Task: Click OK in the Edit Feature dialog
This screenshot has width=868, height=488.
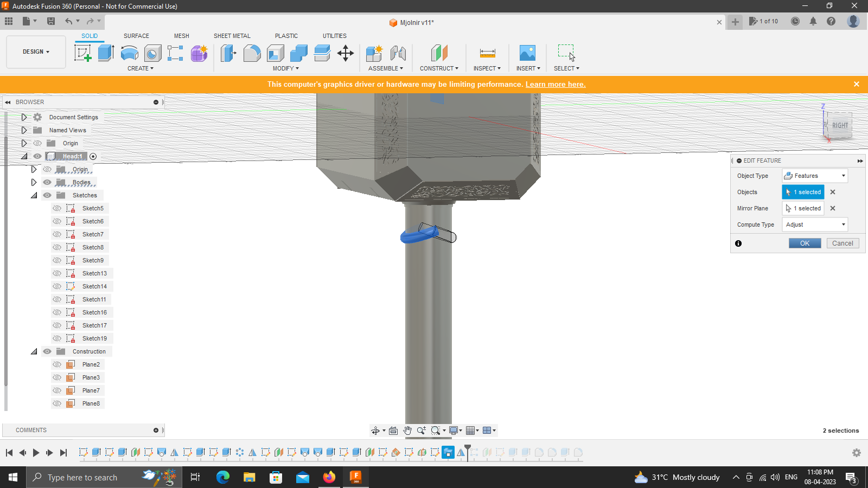Action: click(805, 243)
